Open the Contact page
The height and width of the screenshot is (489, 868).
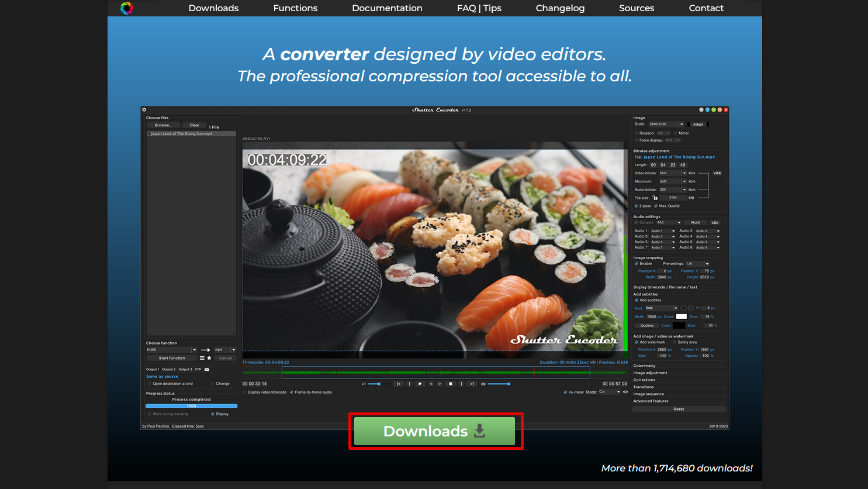click(706, 8)
